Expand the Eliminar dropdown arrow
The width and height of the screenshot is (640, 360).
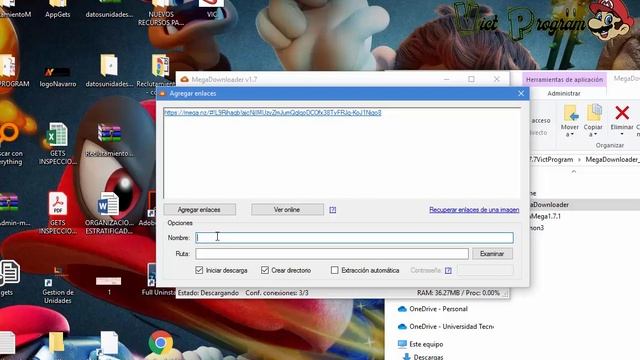pos(622,134)
